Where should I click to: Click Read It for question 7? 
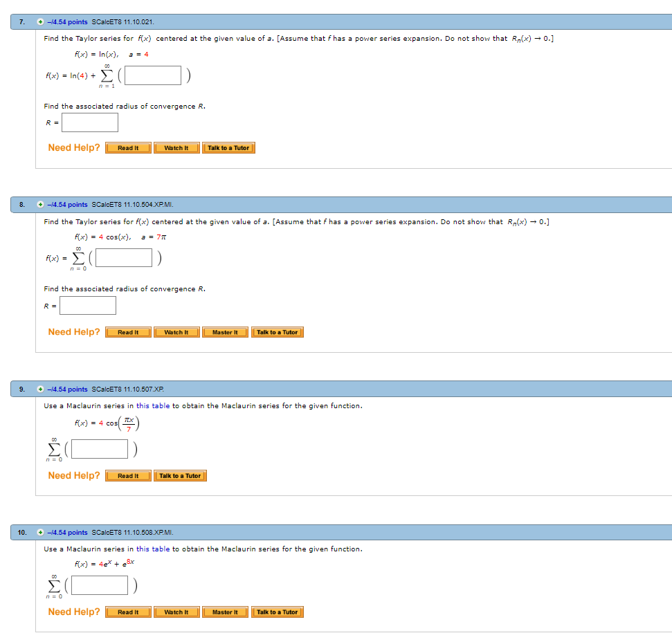tap(127, 147)
